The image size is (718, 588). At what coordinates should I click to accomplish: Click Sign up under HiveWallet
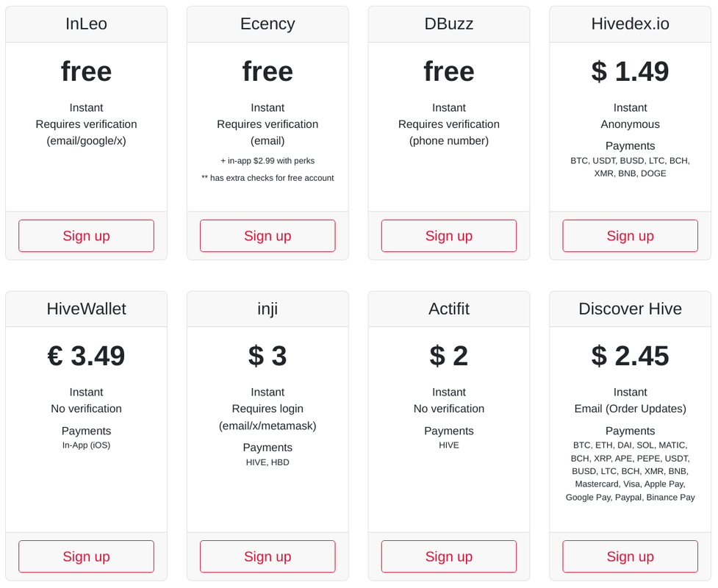click(x=86, y=556)
